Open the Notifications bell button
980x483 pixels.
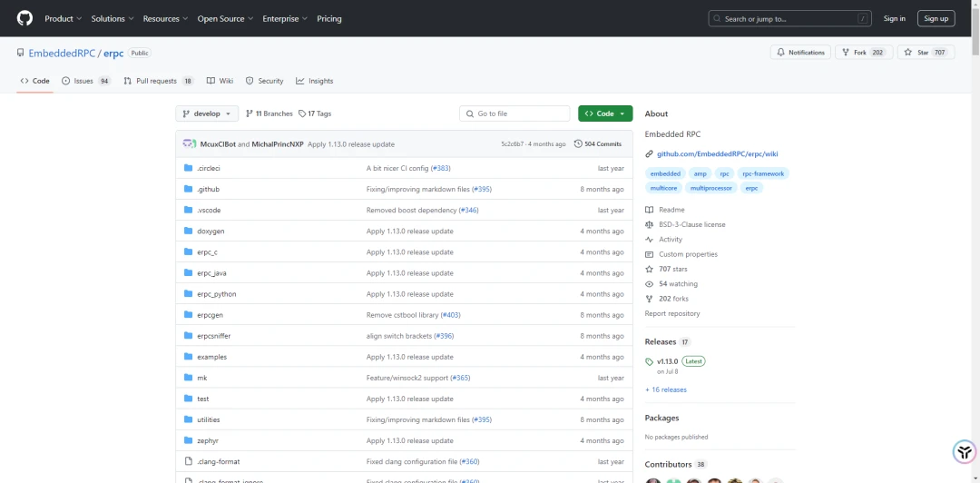pos(799,53)
